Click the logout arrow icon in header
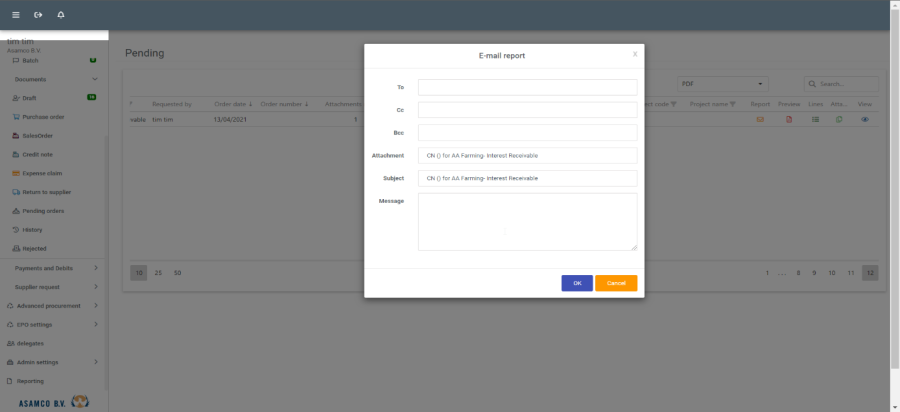The image size is (900, 412). pyautogui.click(x=38, y=15)
